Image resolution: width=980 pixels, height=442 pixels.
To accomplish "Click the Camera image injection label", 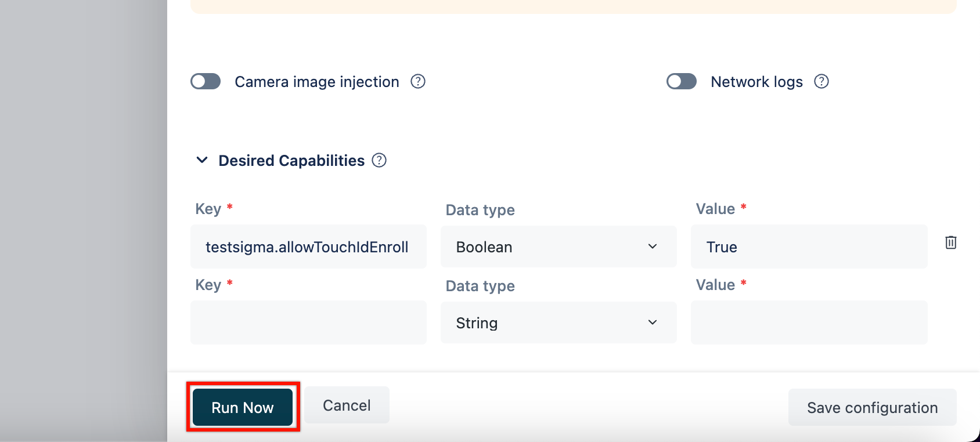I will coord(317,82).
